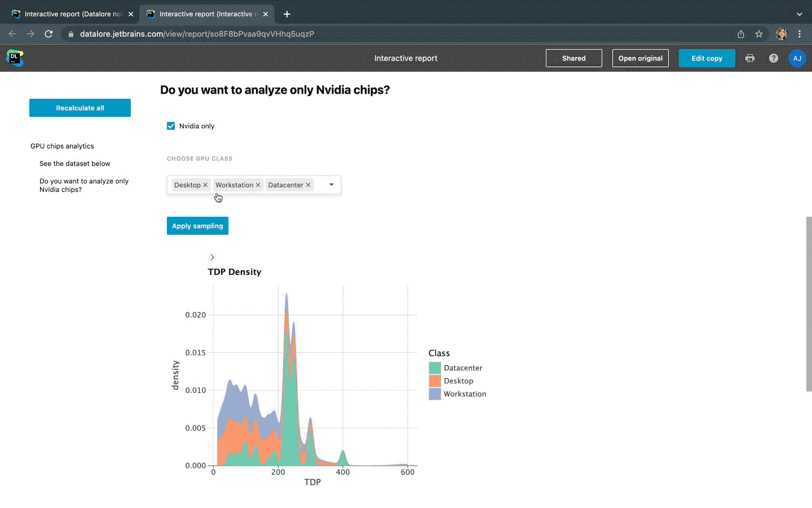Open the help question mark icon

(x=774, y=58)
